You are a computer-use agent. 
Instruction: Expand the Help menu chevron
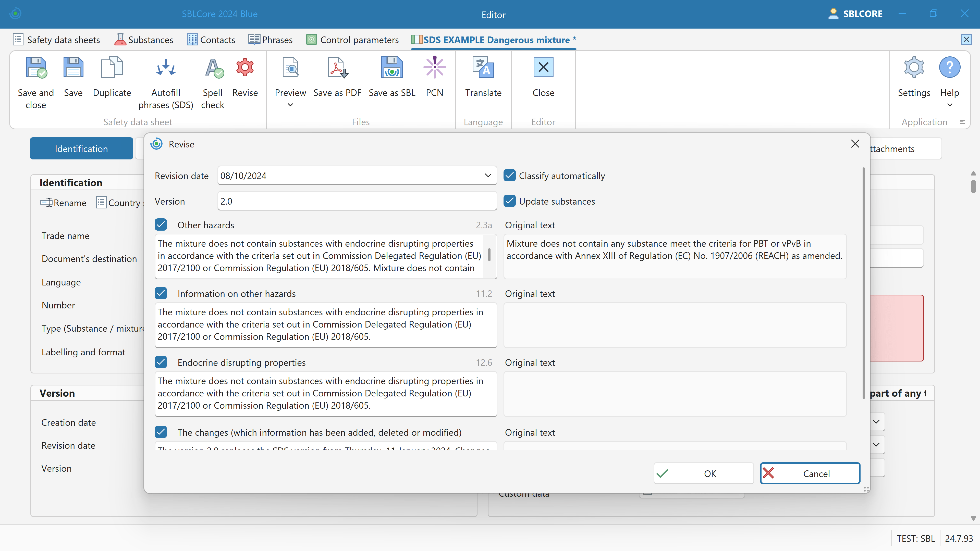(x=950, y=105)
